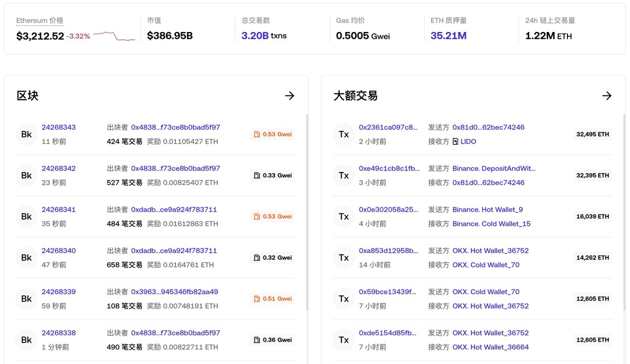Click the Tx icon for transaction 0x2361ca097c8
This screenshot has height=364, width=630.
tap(343, 134)
